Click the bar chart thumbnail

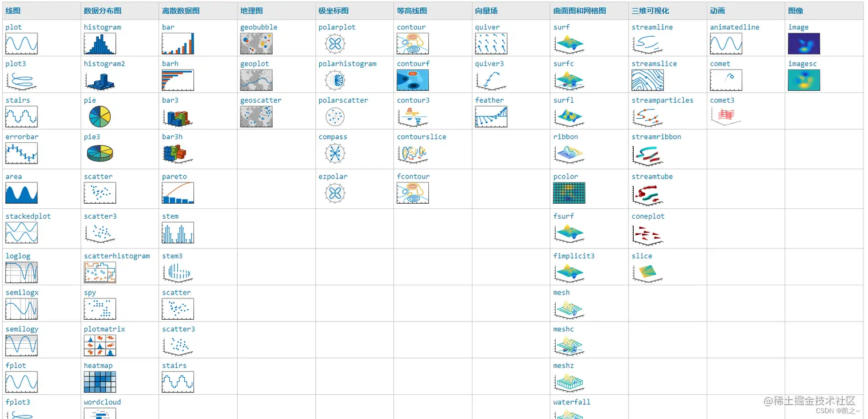(x=178, y=44)
